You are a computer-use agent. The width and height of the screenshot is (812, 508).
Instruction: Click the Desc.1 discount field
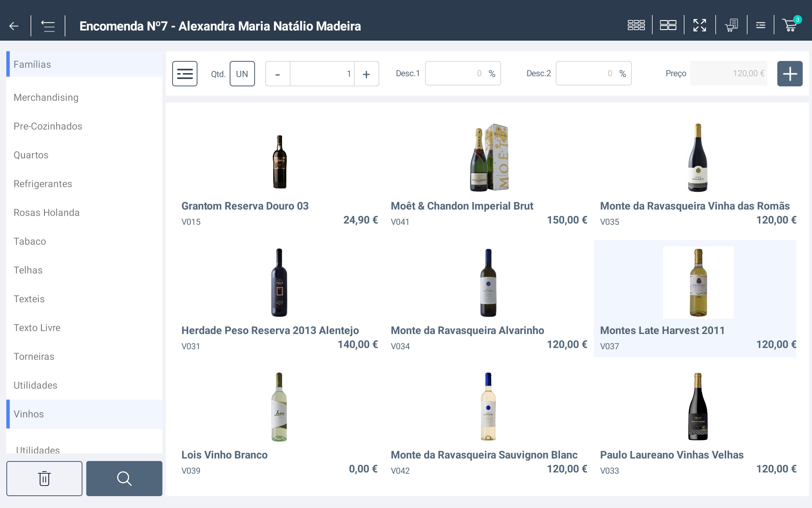(x=456, y=74)
